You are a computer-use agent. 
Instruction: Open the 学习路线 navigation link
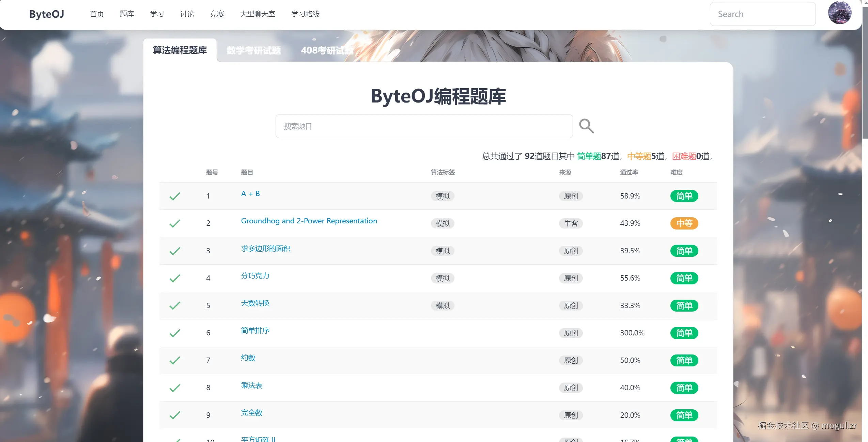(305, 14)
